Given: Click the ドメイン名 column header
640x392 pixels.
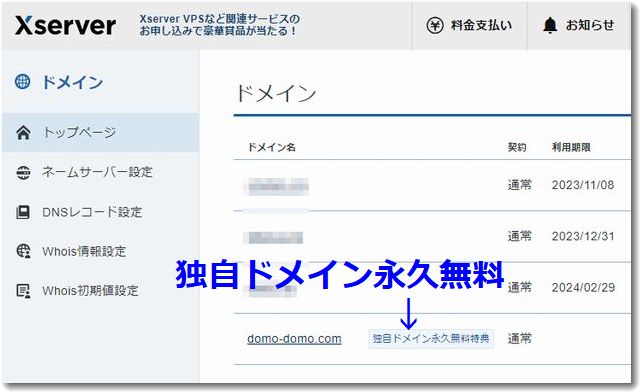Looking at the screenshot, I should coord(272,147).
